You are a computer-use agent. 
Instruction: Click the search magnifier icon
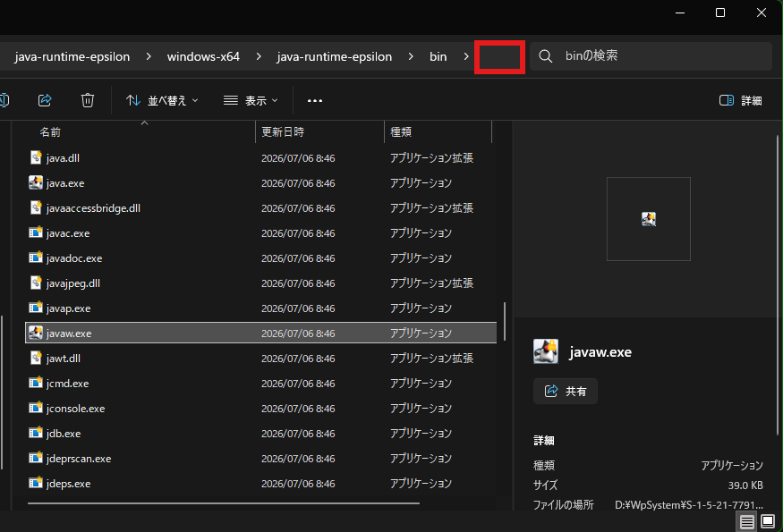tap(545, 56)
